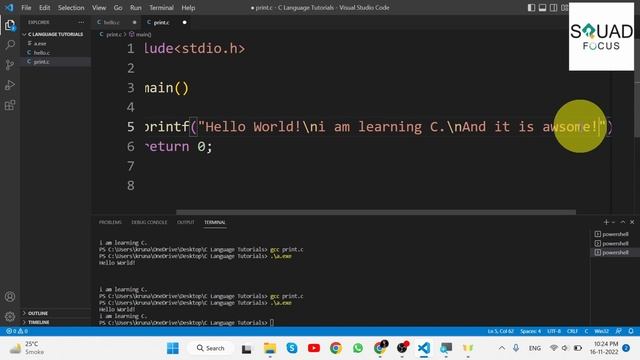Open the Edit menu
640x360 pixels.
(44, 8)
